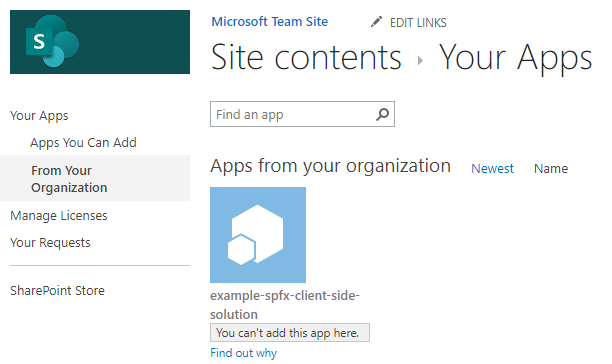Click the pencil icon beside Edit Links
Image resolution: width=612 pixels, height=364 pixels.
click(x=376, y=22)
